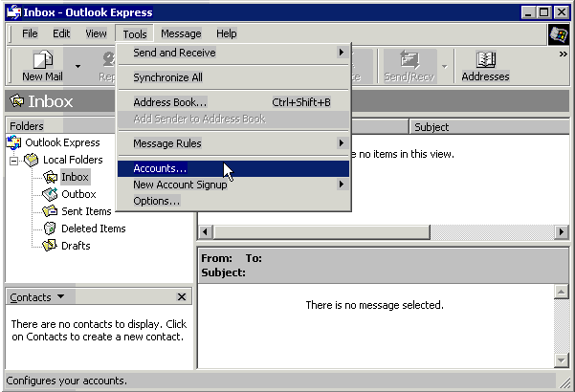Show hidden toolbar buttons via chevron
This screenshot has width=575, height=392.
point(563,54)
